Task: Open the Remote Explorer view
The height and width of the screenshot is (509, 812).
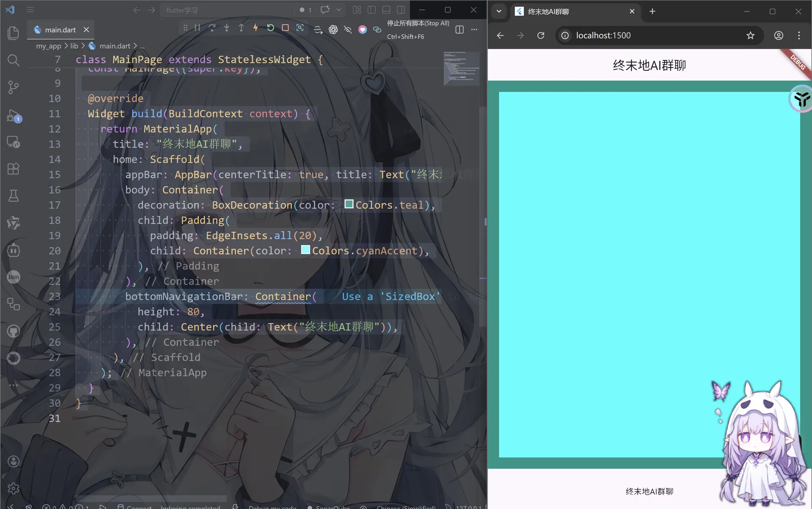Action: tap(14, 142)
